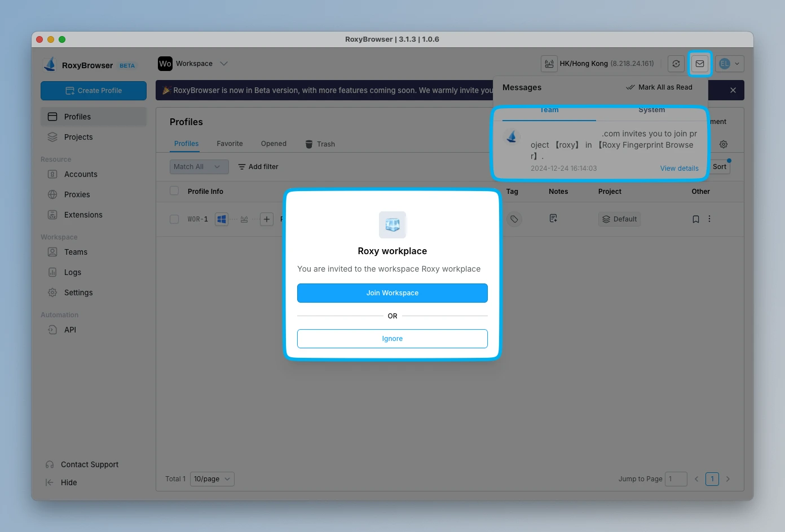Click the Jump to Page input field
This screenshot has height=532, width=785.
point(676,479)
